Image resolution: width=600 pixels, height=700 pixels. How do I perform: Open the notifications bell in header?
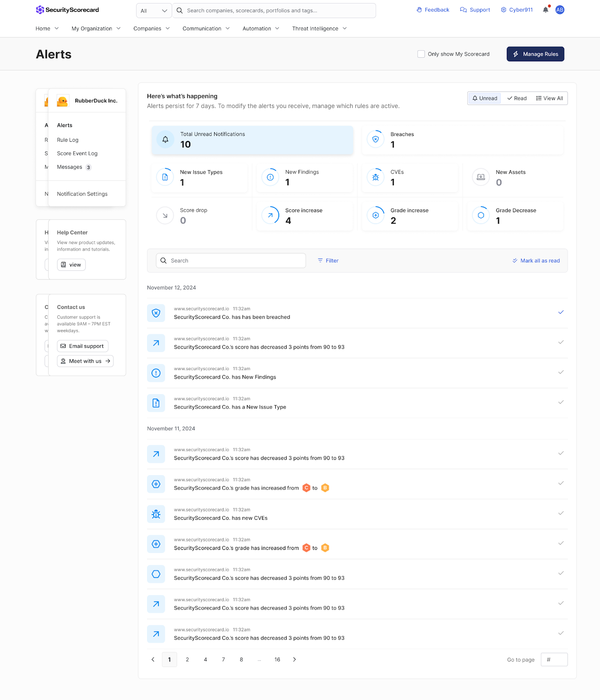(x=546, y=10)
